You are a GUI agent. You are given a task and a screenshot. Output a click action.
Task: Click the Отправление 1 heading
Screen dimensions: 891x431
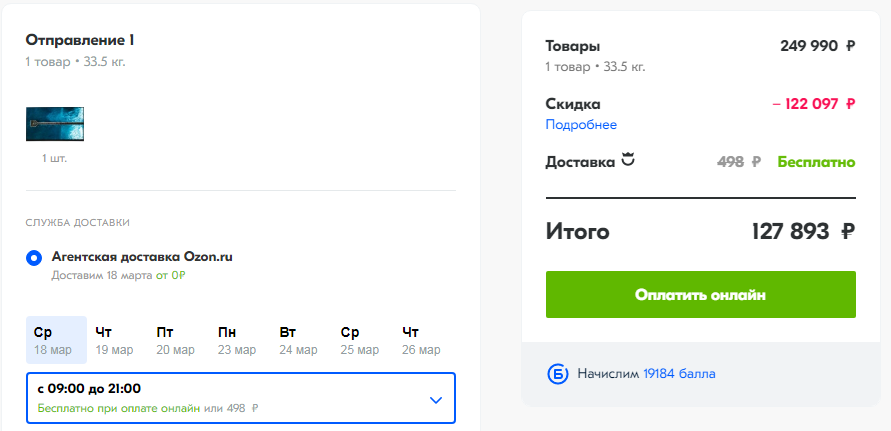pyautogui.click(x=80, y=41)
